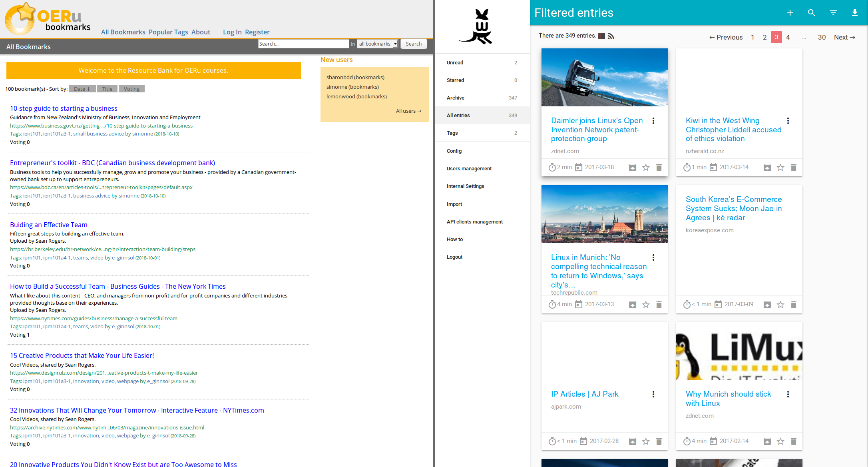The width and height of the screenshot is (868, 467).
Task: Archive the IP Articles AJ Park entry
Action: 633,441
